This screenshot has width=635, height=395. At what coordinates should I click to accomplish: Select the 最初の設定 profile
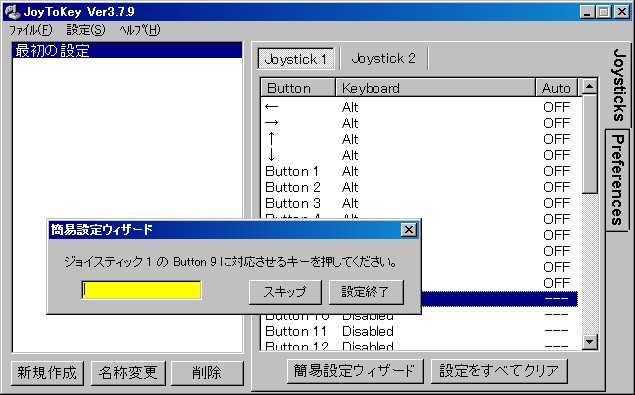127,51
